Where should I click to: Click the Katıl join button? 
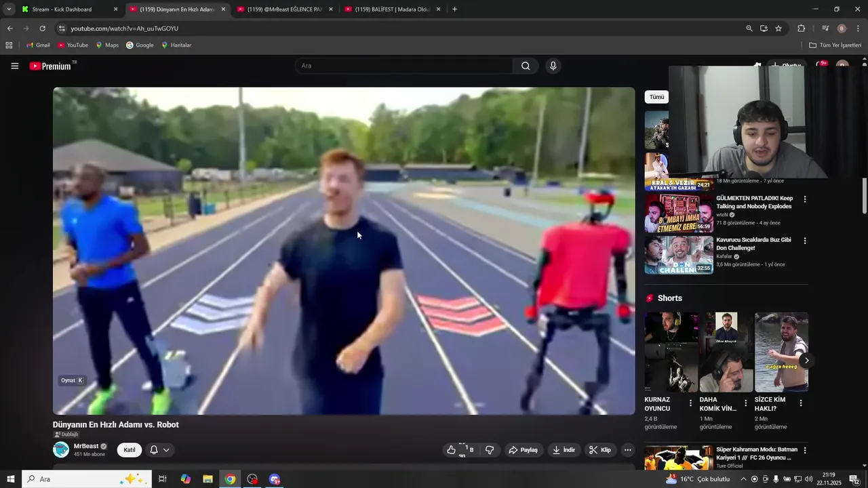pyautogui.click(x=130, y=450)
